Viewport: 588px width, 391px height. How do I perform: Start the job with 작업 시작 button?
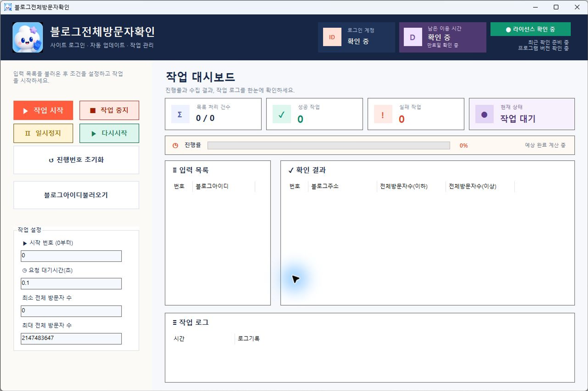pyautogui.click(x=43, y=110)
